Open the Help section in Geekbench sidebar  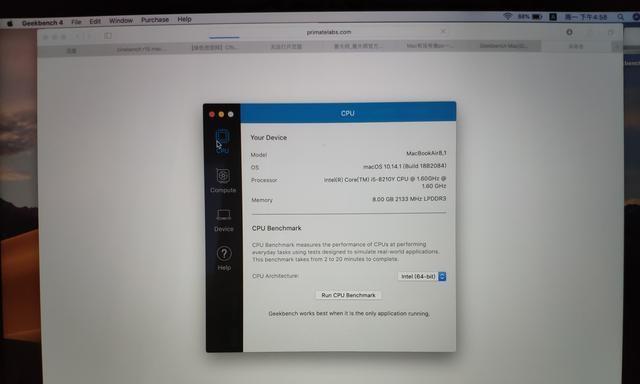(x=224, y=258)
